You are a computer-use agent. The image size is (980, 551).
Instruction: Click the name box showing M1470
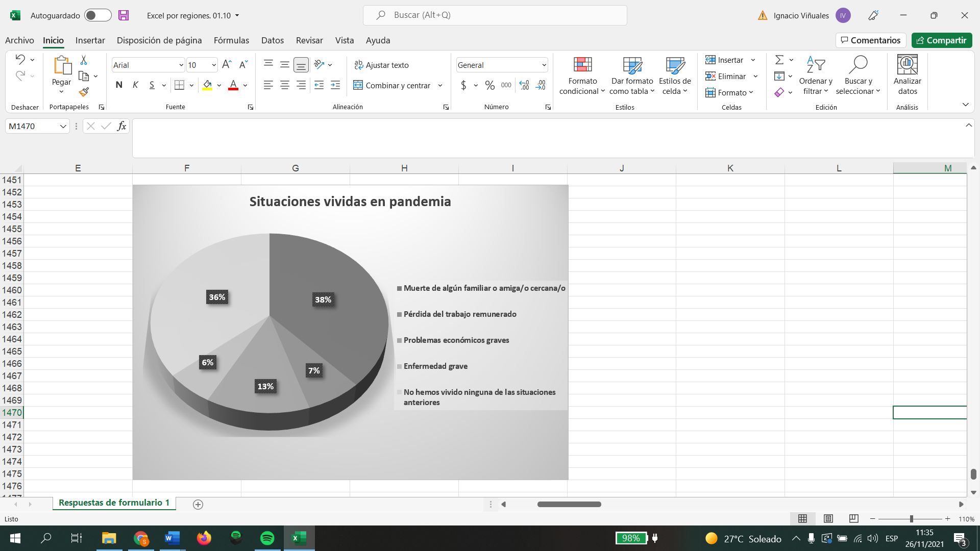(x=37, y=126)
